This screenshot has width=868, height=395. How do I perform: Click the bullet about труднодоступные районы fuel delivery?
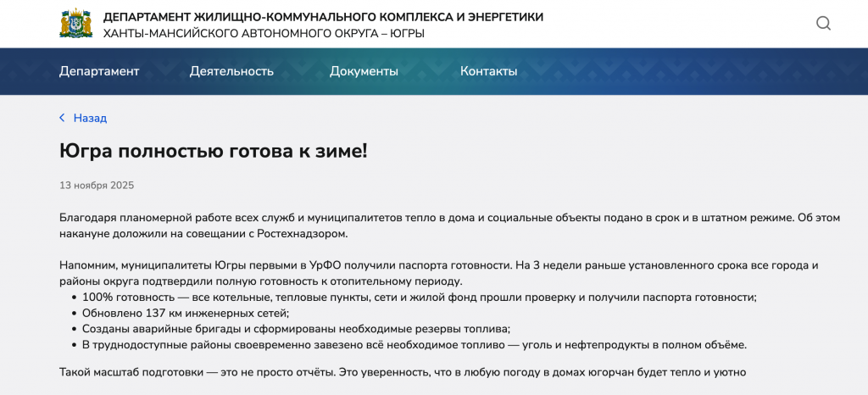pyautogui.click(x=414, y=344)
